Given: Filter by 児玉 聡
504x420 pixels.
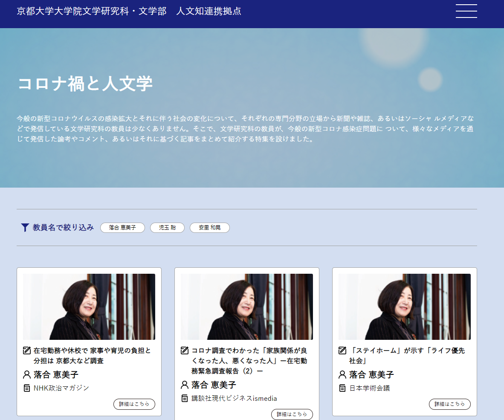Looking at the screenshot, I should [x=167, y=228].
